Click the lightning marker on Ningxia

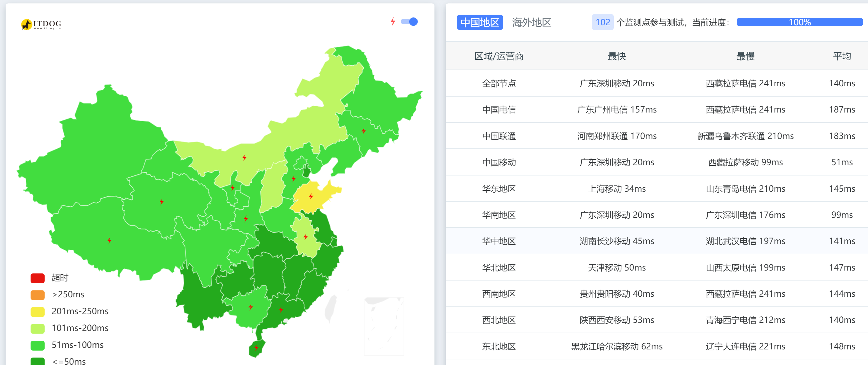pos(232,188)
